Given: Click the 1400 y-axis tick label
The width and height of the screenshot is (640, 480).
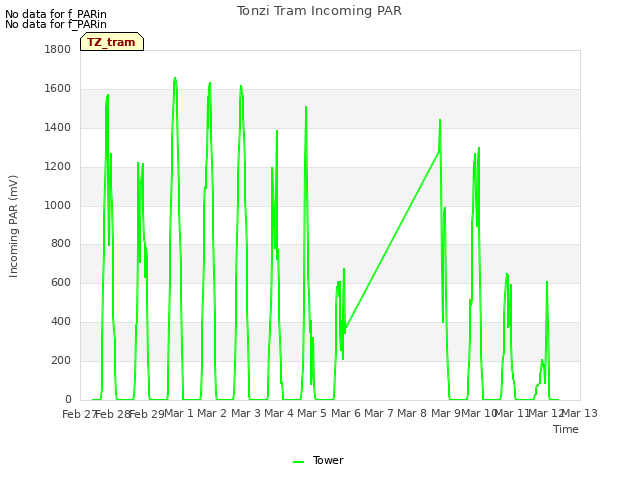Looking at the screenshot, I should click(x=58, y=128).
